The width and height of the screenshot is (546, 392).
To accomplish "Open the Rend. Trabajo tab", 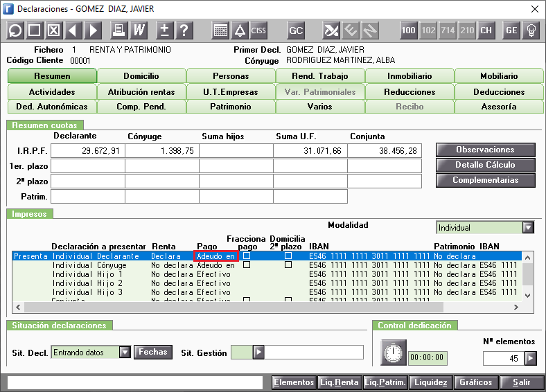I will [x=320, y=76].
